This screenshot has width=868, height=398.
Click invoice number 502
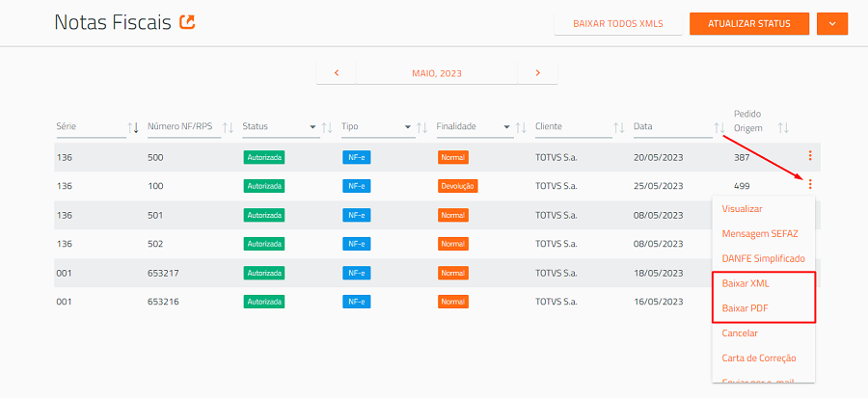click(x=155, y=244)
